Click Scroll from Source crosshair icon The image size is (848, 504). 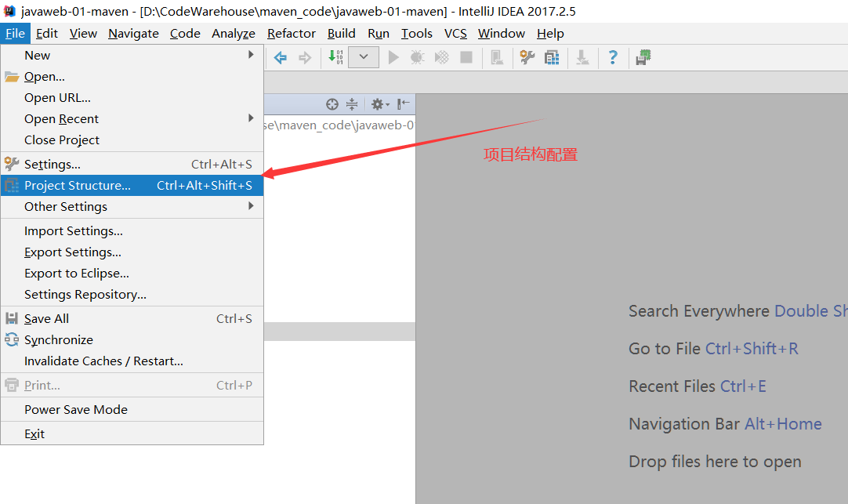click(332, 104)
